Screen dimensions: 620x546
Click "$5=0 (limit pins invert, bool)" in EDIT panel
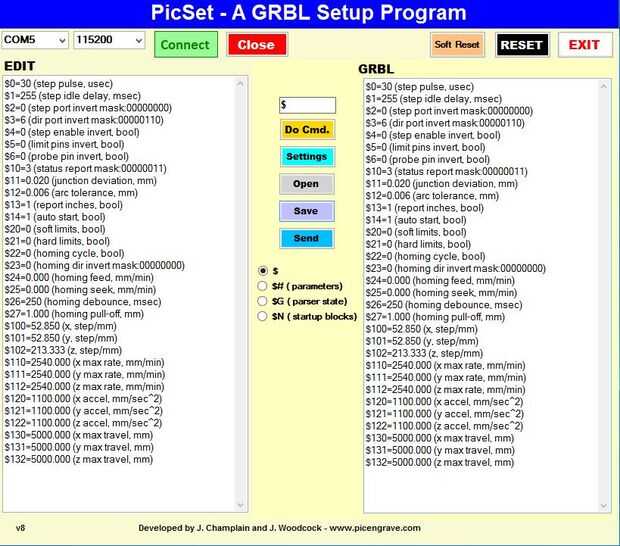64,145
